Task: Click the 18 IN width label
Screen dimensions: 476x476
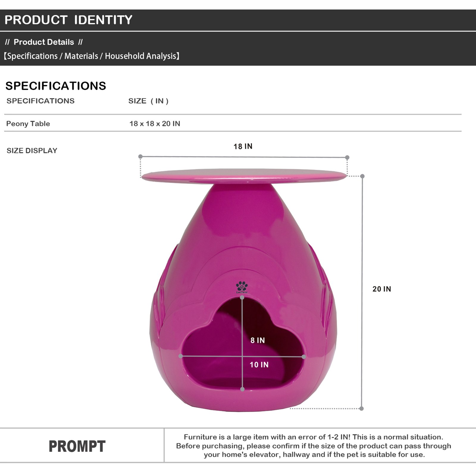Action: (x=243, y=146)
